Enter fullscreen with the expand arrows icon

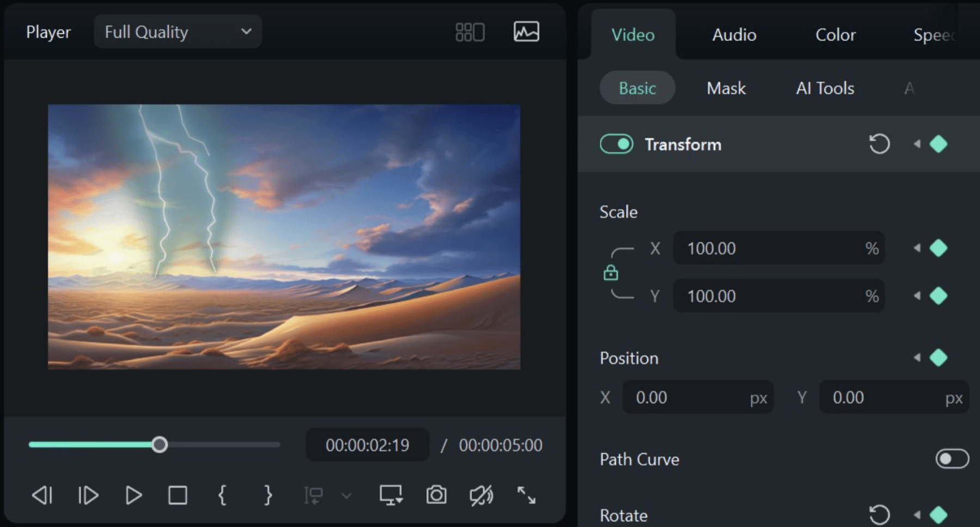(526, 495)
